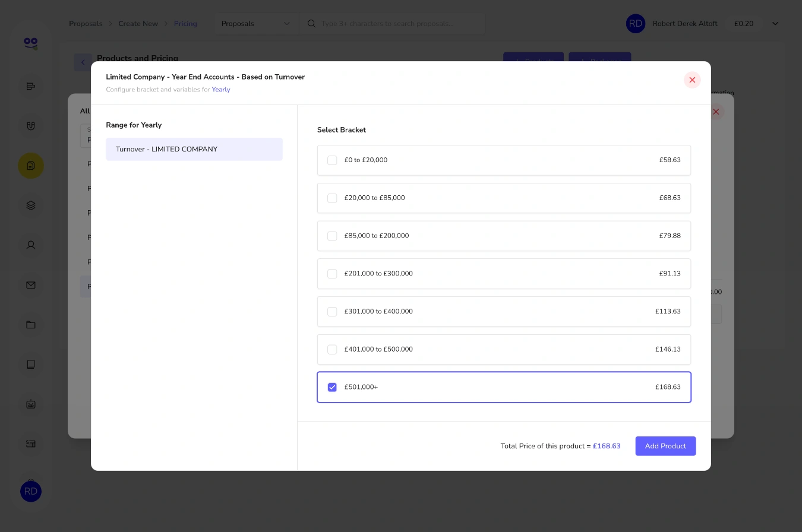Viewport: 802px width, 532px height.
Task: Go back using Products and Pricing arrow
Action: 83,62
